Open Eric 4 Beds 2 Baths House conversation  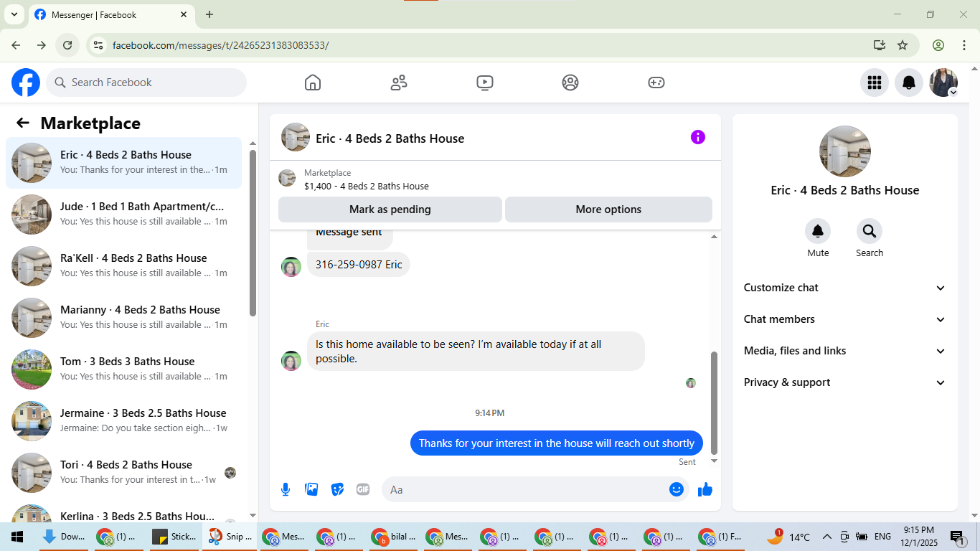click(x=124, y=163)
